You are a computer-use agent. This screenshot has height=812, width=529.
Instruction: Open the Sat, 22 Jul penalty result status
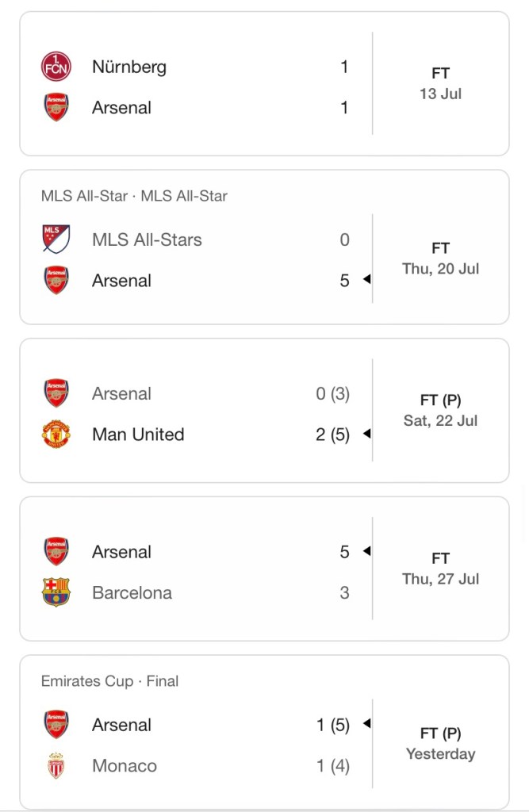point(440,411)
